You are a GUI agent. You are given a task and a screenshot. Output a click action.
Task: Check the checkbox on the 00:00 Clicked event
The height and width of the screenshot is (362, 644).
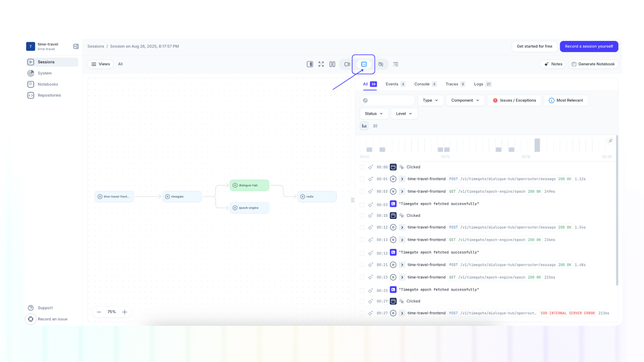pyautogui.click(x=362, y=167)
